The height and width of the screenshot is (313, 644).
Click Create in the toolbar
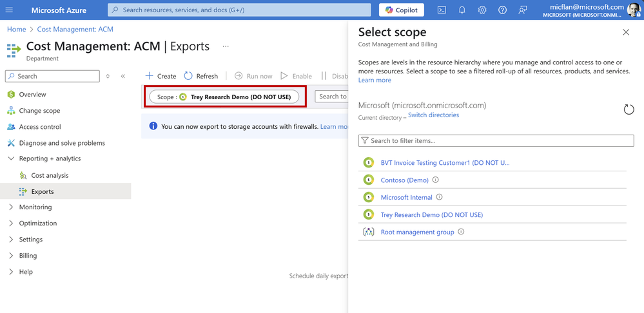161,76
